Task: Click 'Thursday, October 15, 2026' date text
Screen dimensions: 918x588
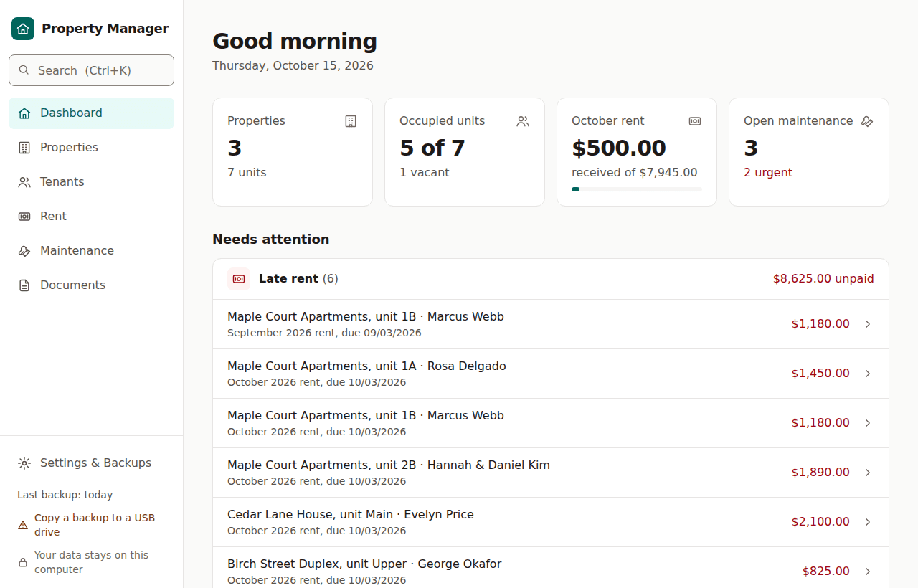Action: pos(293,66)
